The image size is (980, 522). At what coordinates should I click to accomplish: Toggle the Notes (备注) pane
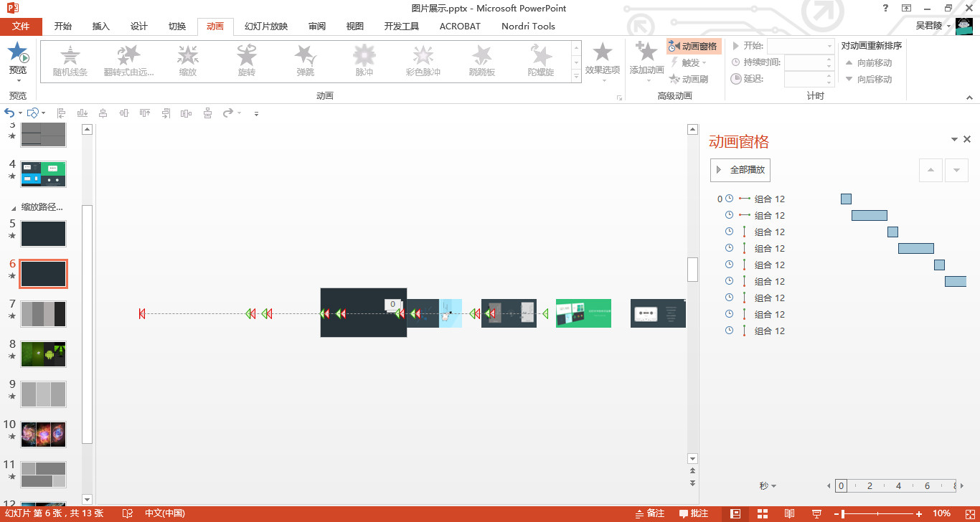(x=649, y=513)
